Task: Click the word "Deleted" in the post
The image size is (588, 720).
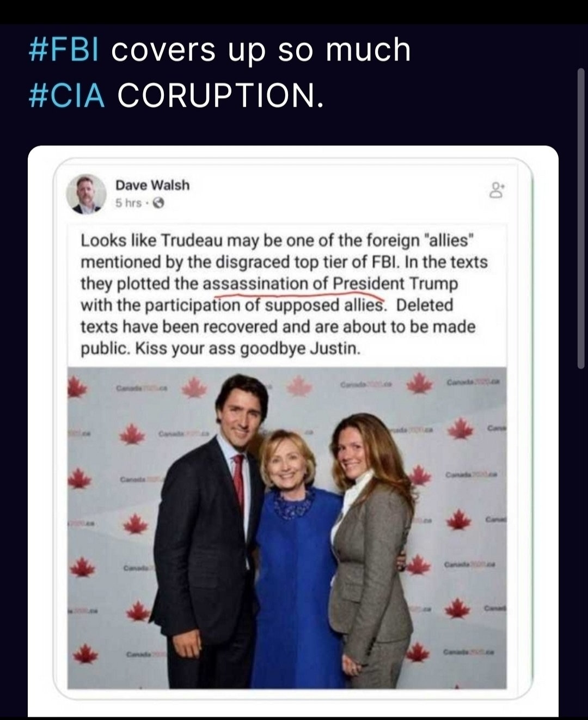Action: point(425,305)
